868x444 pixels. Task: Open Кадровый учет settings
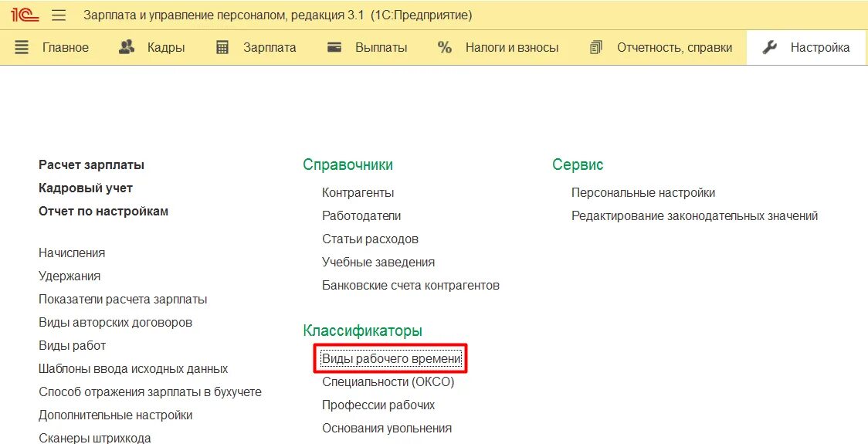86,188
